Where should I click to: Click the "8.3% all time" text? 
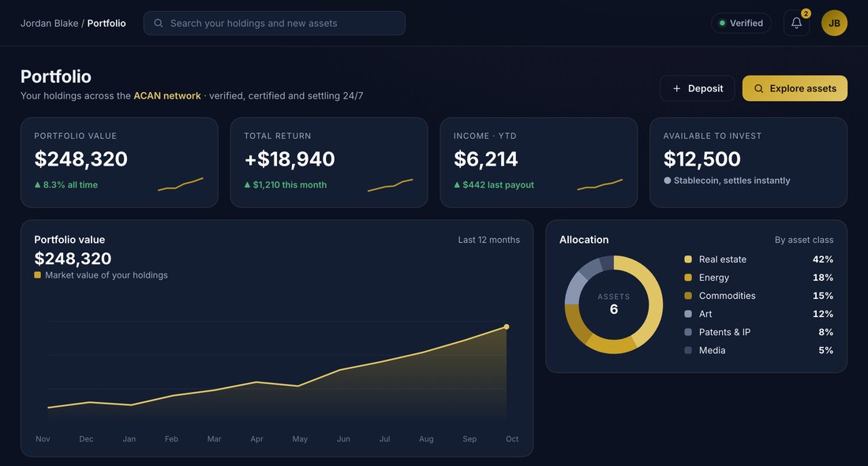coord(70,185)
